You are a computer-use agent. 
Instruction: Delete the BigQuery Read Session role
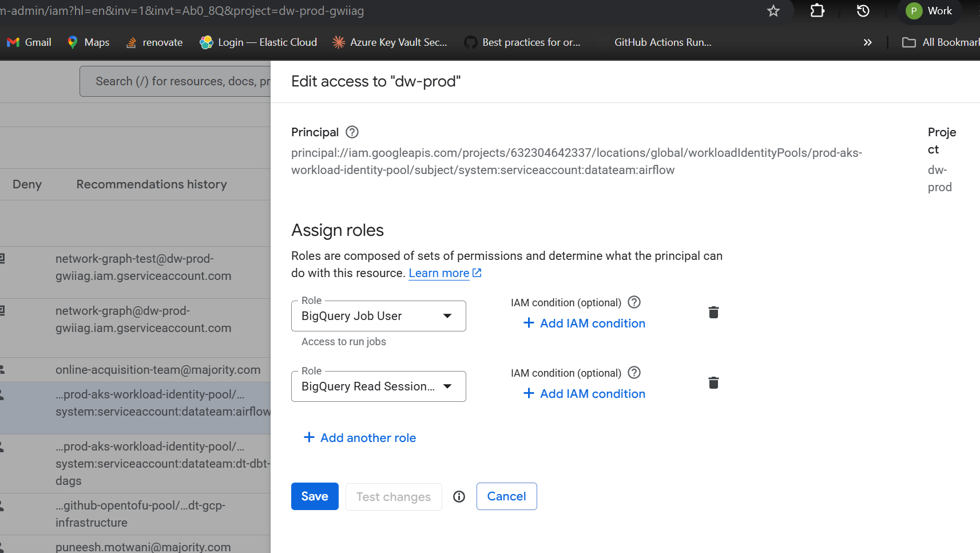(713, 383)
